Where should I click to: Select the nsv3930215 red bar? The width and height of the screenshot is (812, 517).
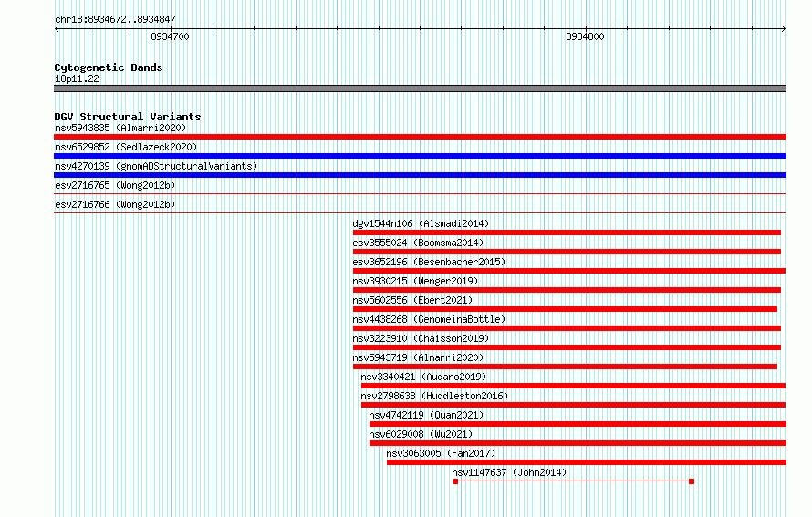(x=567, y=290)
